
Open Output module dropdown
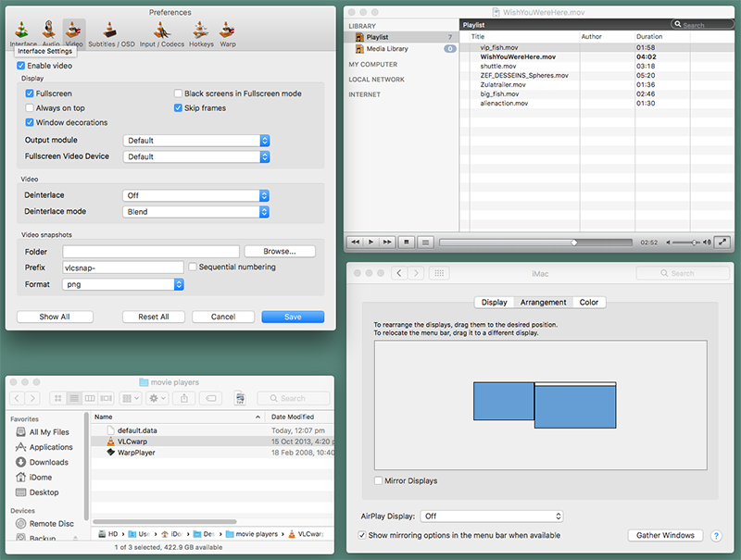coord(196,141)
